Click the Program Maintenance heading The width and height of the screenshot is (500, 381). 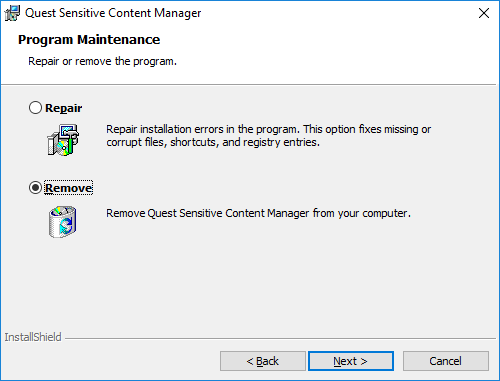point(89,40)
